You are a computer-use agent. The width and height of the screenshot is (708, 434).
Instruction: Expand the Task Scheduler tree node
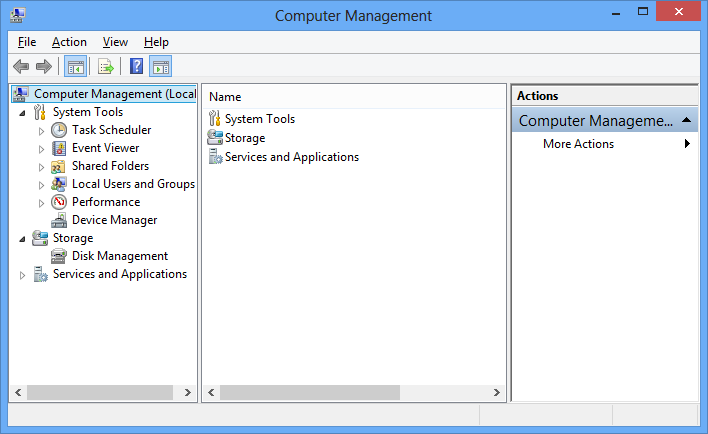point(41,131)
